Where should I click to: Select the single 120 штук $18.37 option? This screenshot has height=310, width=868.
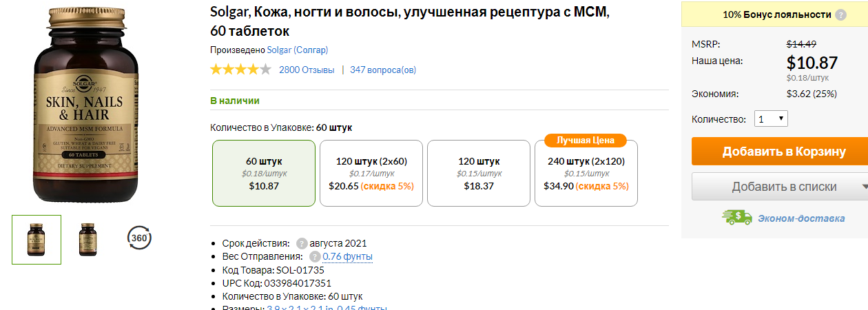(479, 174)
